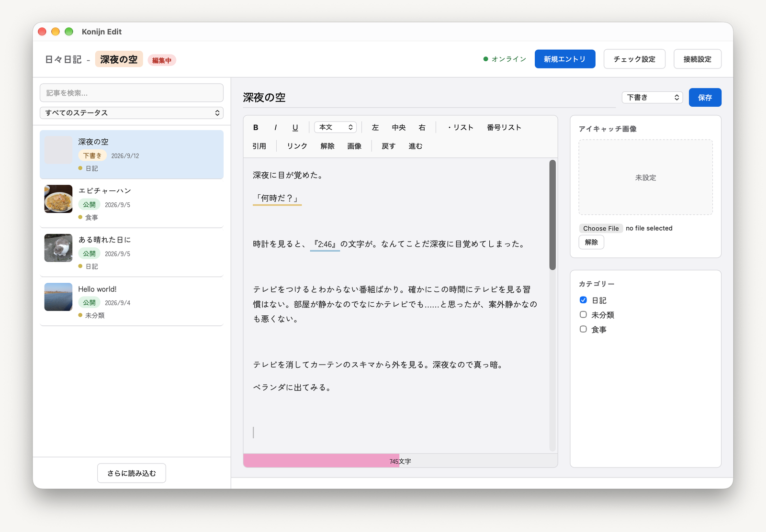Click the アイキャッチ画像 panel heading
This screenshot has width=766, height=532.
pyautogui.click(x=608, y=129)
